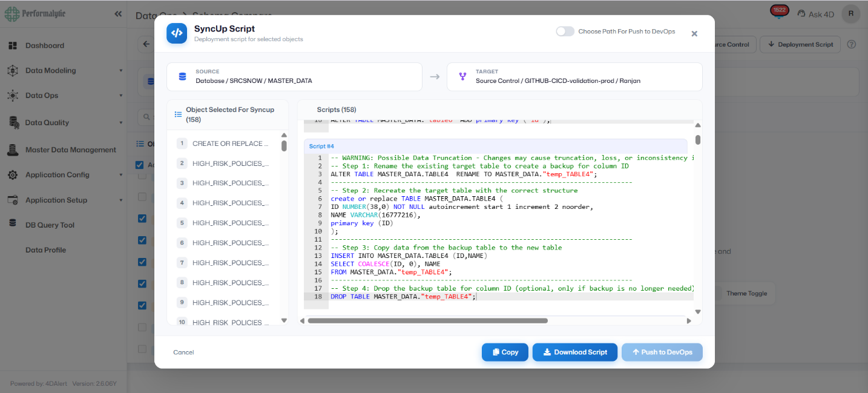Click the Data Modeling sidebar icon

click(x=13, y=70)
